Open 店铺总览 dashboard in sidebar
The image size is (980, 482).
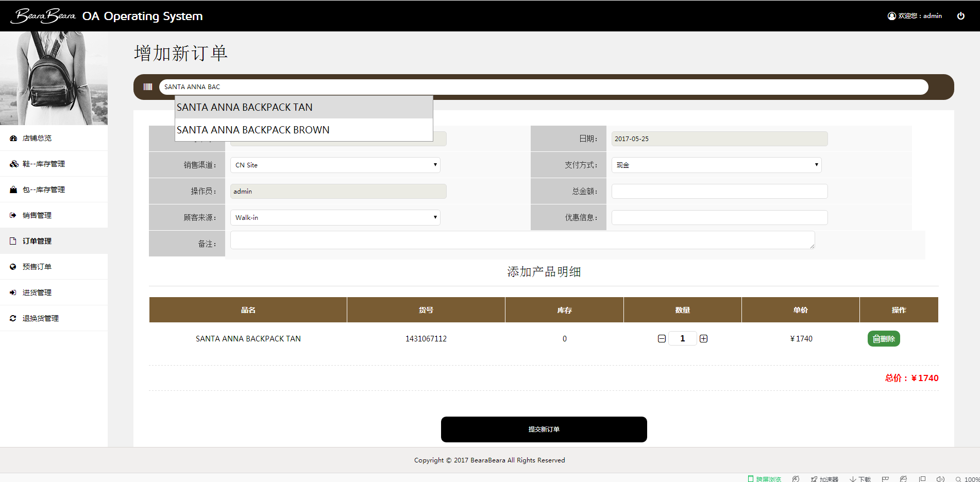coord(37,138)
